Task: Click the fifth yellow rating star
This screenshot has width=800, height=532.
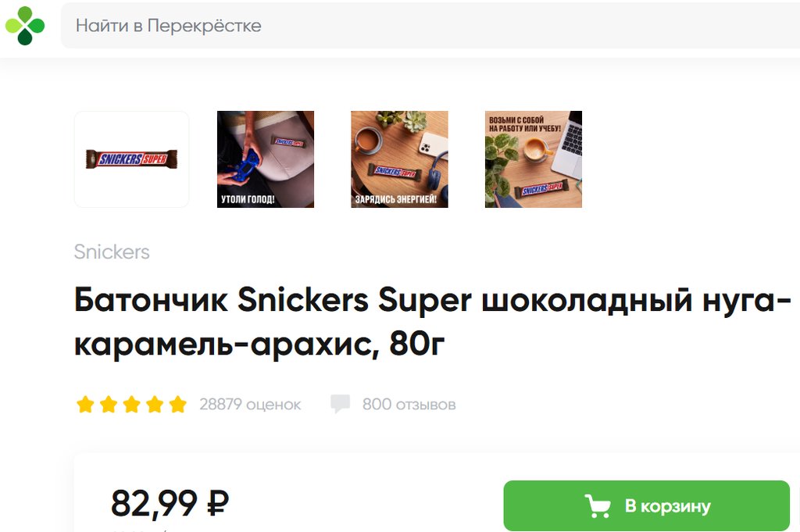Action: 177,404
